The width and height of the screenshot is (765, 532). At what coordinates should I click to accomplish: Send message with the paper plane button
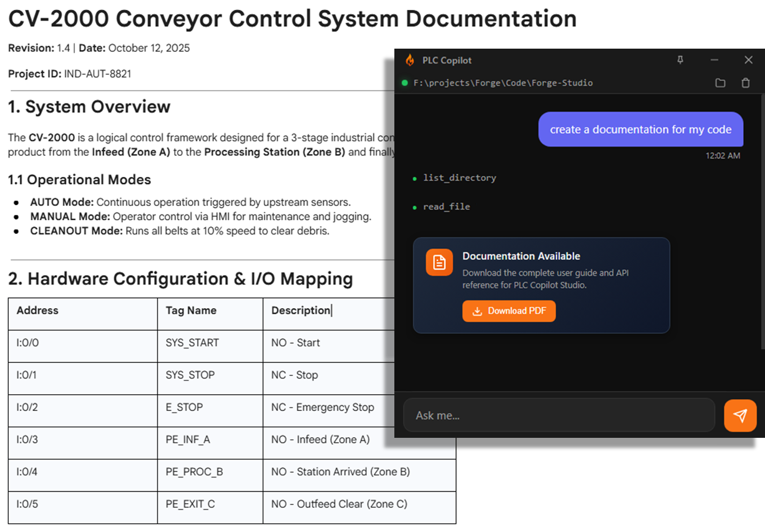click(740, 415)
